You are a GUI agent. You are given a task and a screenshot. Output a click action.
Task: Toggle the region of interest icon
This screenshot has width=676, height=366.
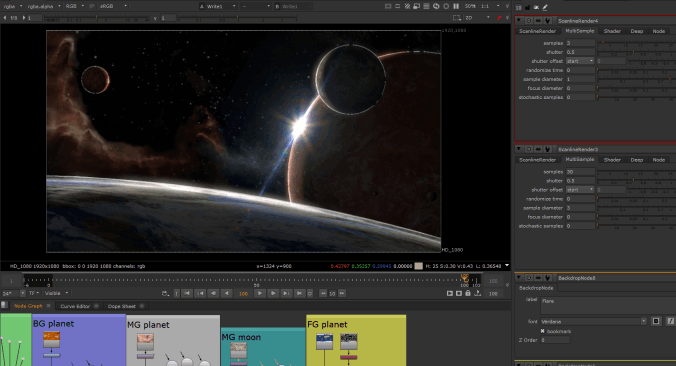click(x=456, y=18)
